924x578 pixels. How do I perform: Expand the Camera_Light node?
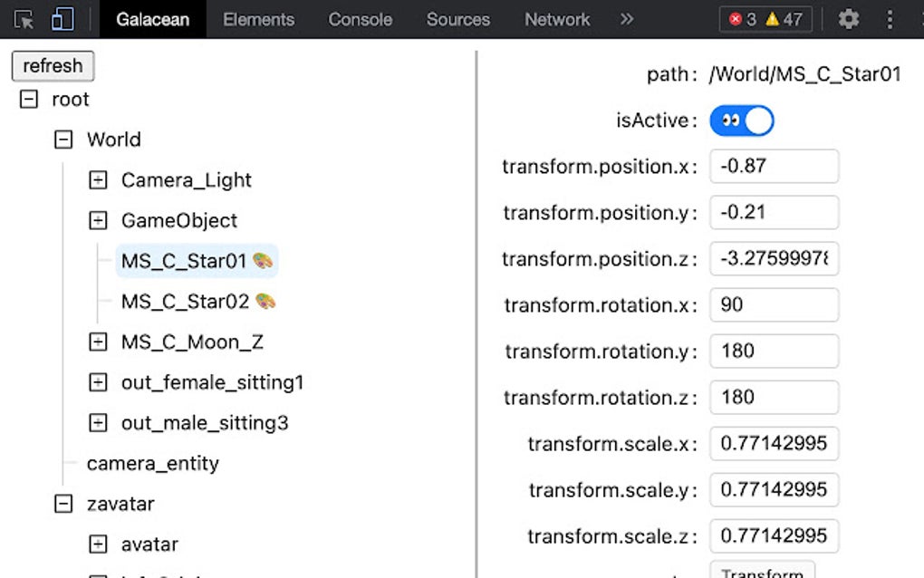pos(98,180)
